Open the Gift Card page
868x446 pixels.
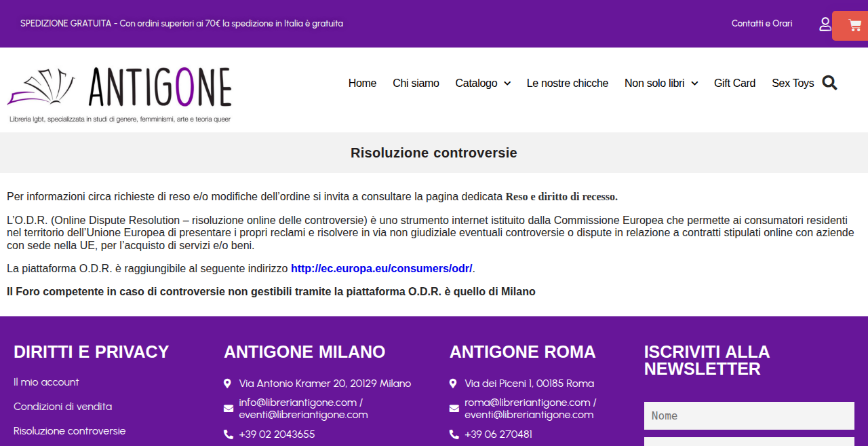pyautogui.click(x=734, y=83)
